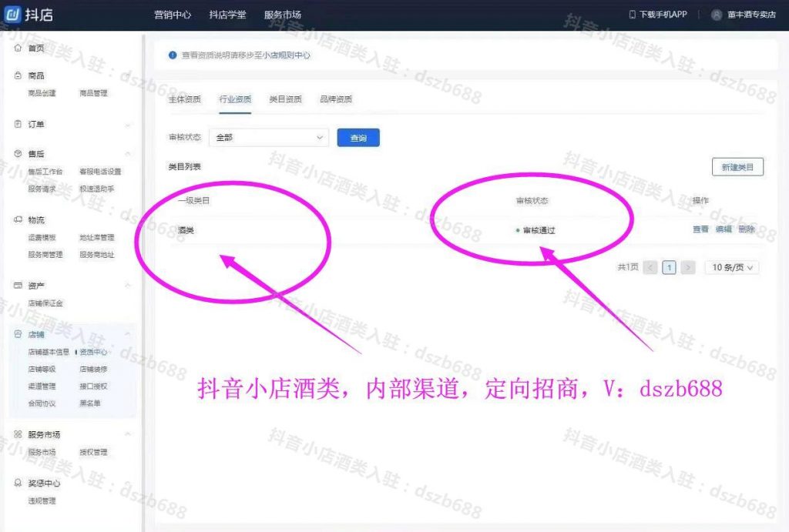Open 合同协议 in sidebar

pos(42,403)
